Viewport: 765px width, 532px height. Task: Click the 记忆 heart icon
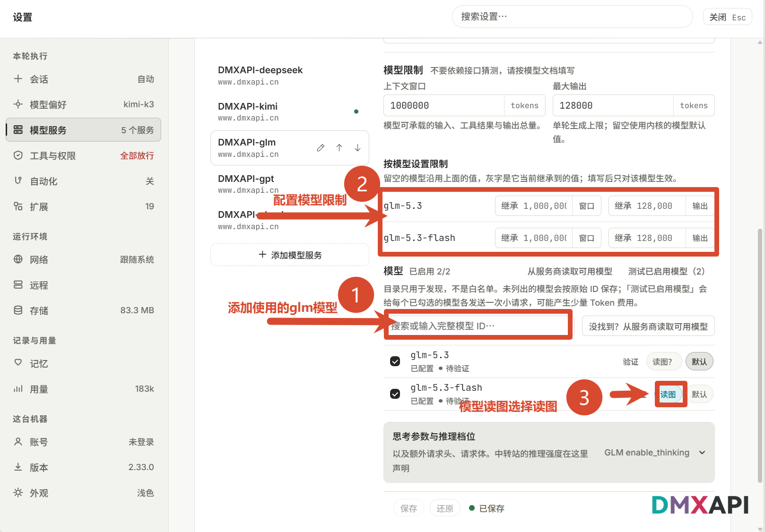(18, 363)
